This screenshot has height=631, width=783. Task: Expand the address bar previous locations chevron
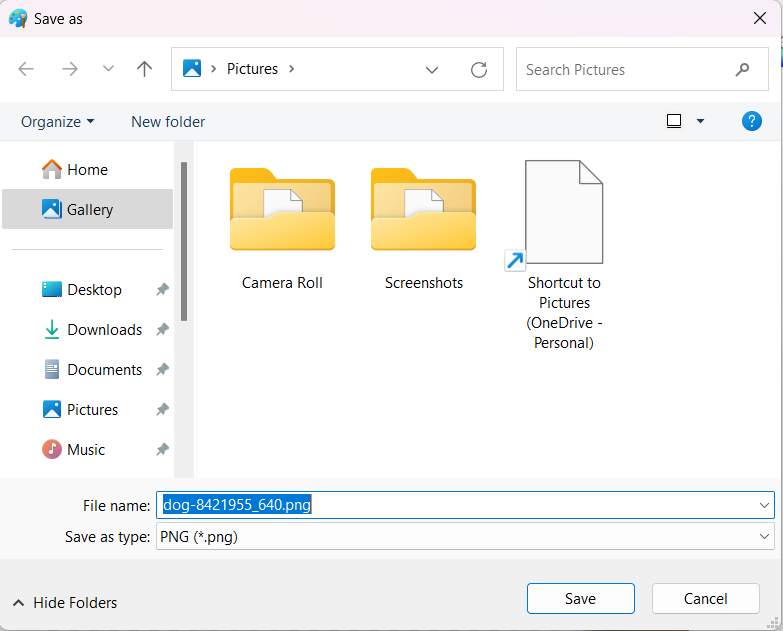point(432,69)
